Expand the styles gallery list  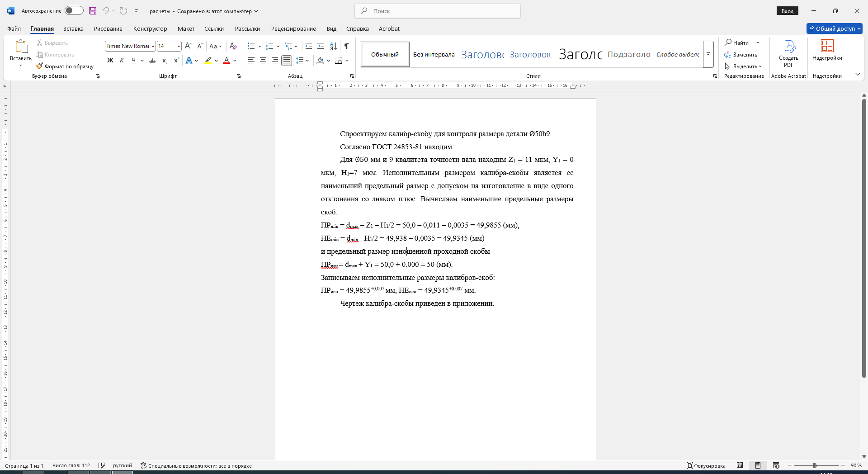(708, 54)
